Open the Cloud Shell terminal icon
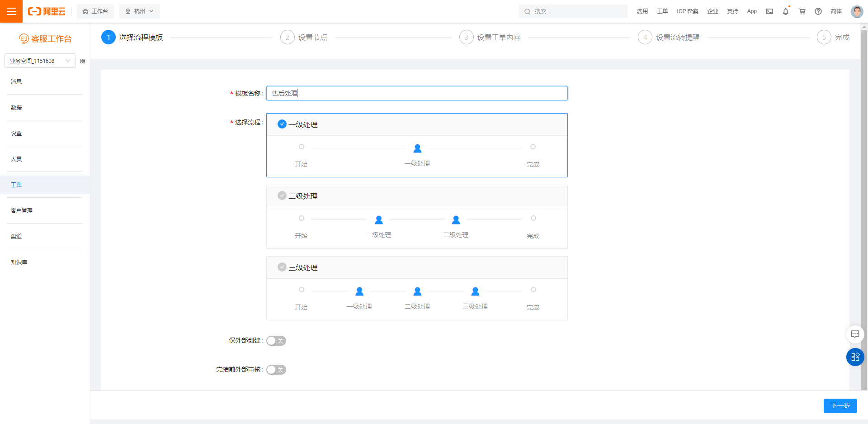Screen dimensions: 868x424 click(x=769, y=11)
